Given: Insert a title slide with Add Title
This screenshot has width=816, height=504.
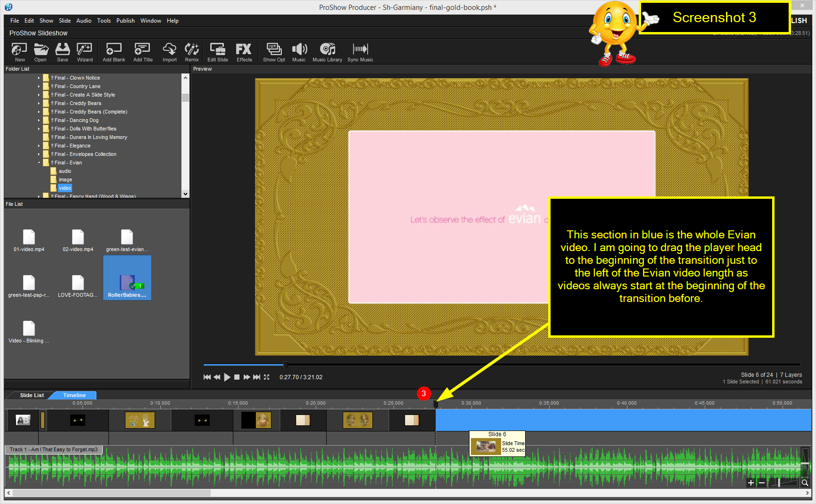Looking at the screenshot, I should click(143, 52).
